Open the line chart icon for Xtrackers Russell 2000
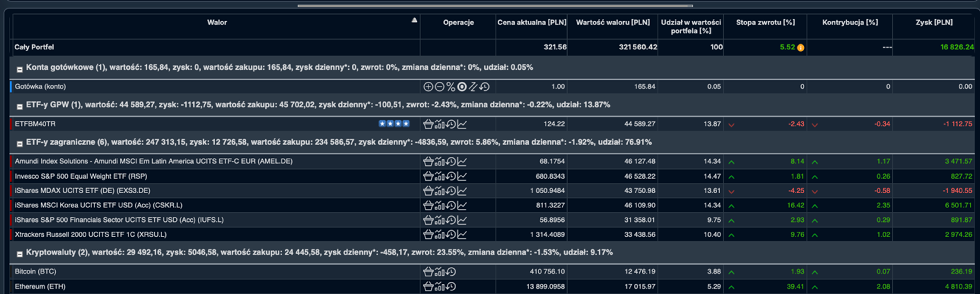980x294 pixels. point(462,235)
